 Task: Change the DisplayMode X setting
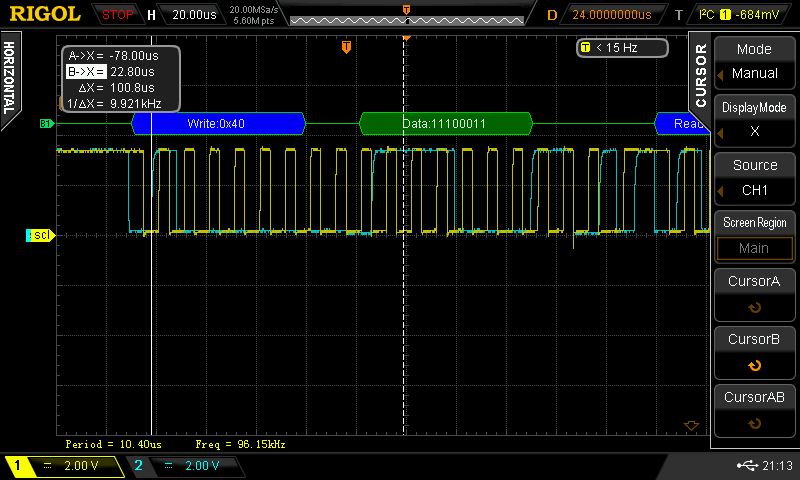[754, 119]
